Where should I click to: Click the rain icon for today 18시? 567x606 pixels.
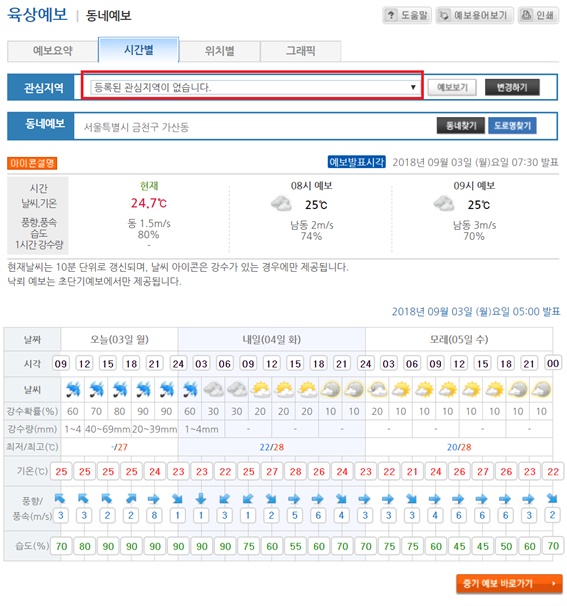(143, 390)
